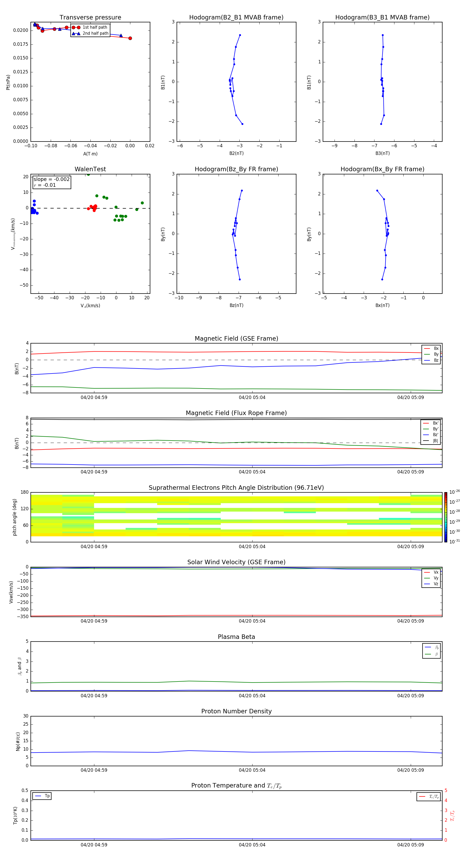Screen dimensions: 473x868
Task: Click the 'B2(nT)' x-axis label
Action: coord(236,153)
